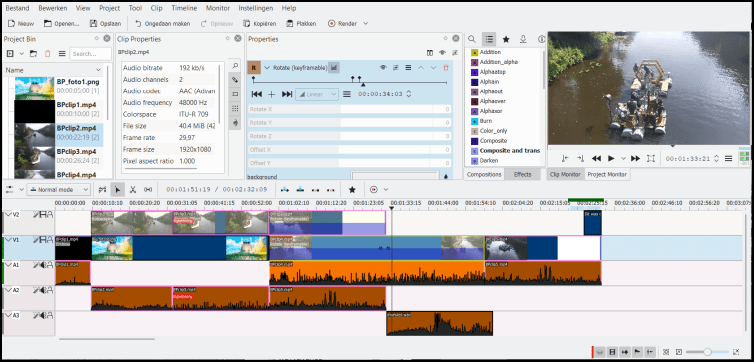Click the track compositing icon beside selection tool
The image size is (754, 362).
click(102, 189)
